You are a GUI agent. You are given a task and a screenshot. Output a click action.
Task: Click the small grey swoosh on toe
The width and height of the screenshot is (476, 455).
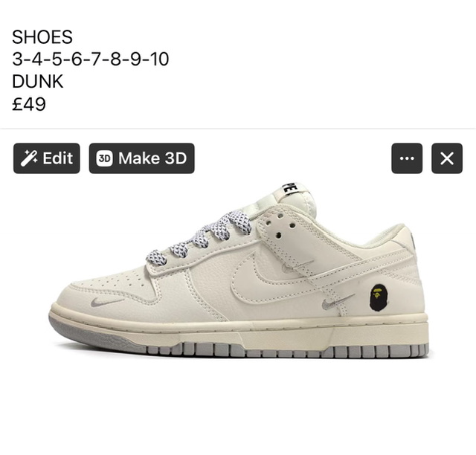pyautogui.click(x=108, y=302)
